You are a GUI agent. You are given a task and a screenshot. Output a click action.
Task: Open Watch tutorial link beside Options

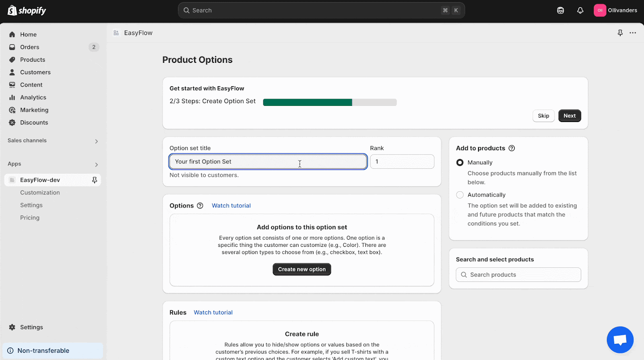pos(231,206)
